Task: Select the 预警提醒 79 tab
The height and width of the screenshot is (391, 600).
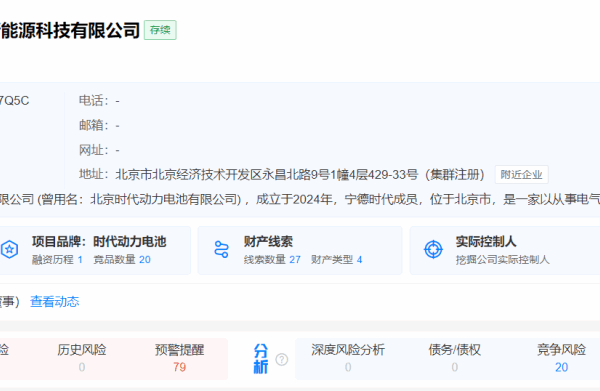Action: (179, 358)
